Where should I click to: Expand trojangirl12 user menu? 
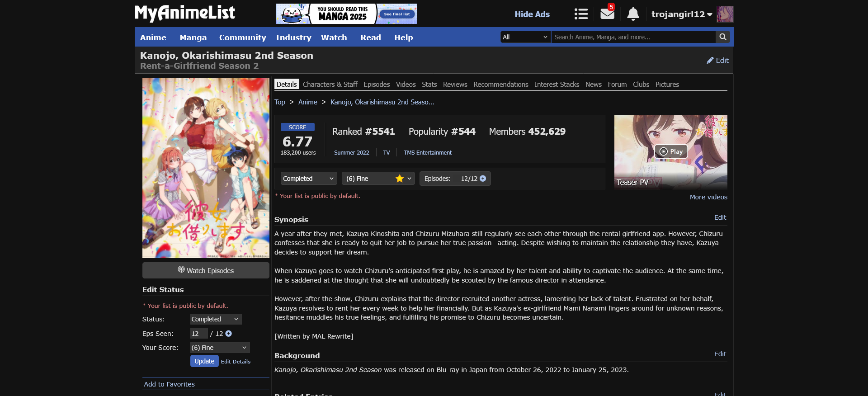tap(682, 14)
